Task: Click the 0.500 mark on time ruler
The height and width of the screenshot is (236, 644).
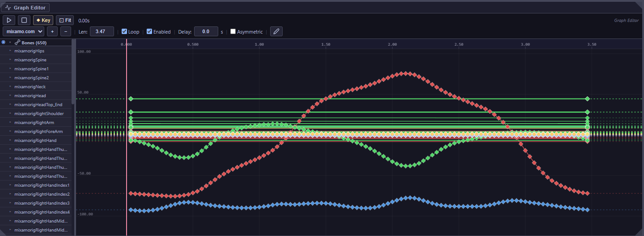Action: (193, 44)
